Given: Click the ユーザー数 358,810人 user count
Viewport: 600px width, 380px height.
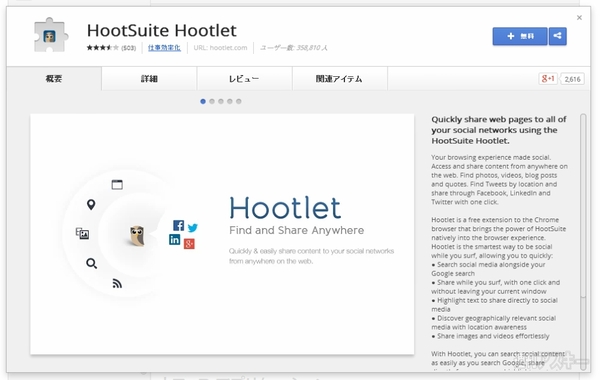Looking at the screenshot, I should pos(294,48).
